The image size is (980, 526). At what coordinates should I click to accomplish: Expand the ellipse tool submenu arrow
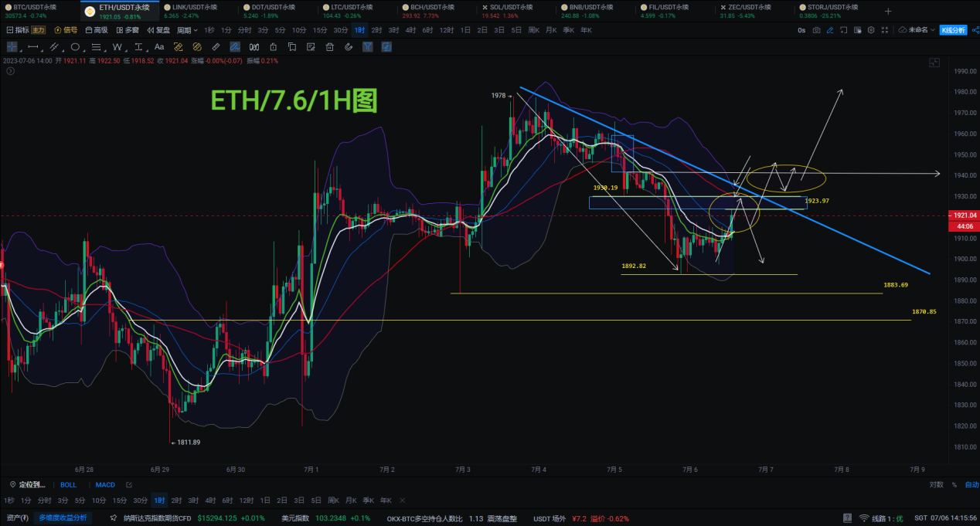click(x=83, y=52)
